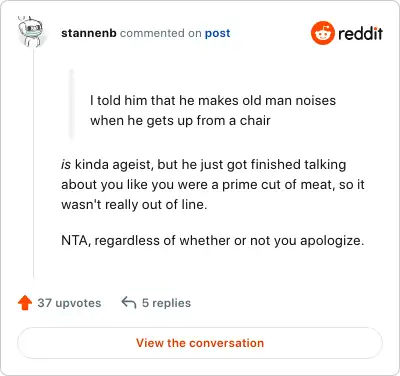
Task: Click the "View the conversation" button
Action: (200, 343)
